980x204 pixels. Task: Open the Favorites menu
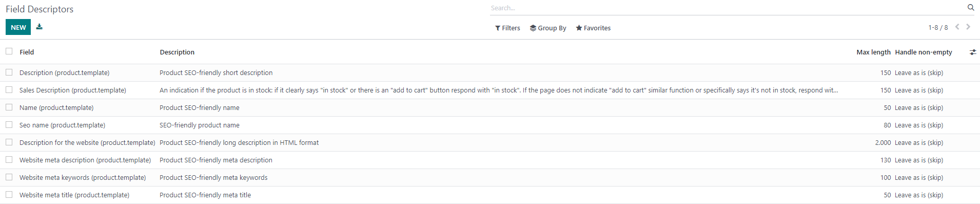(593, 28)
